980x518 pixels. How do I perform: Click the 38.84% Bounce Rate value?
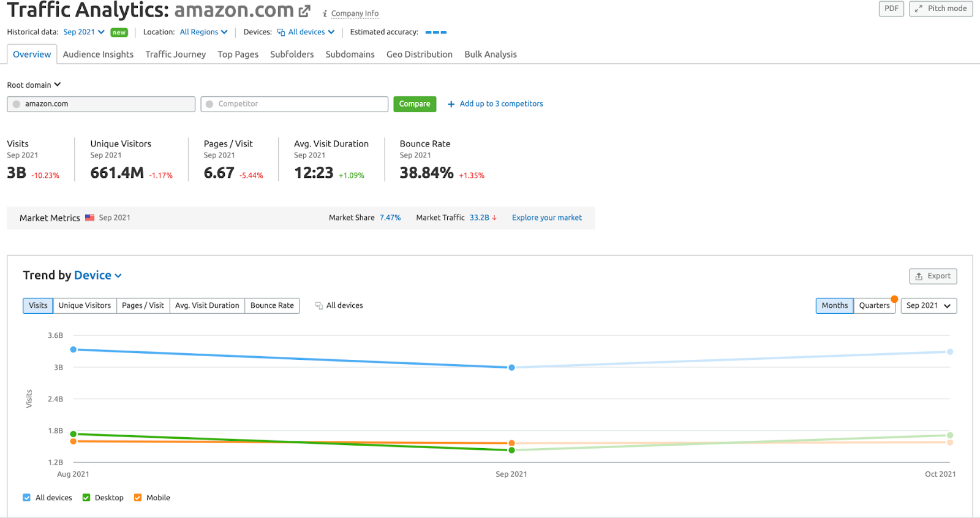pos(426,173)
